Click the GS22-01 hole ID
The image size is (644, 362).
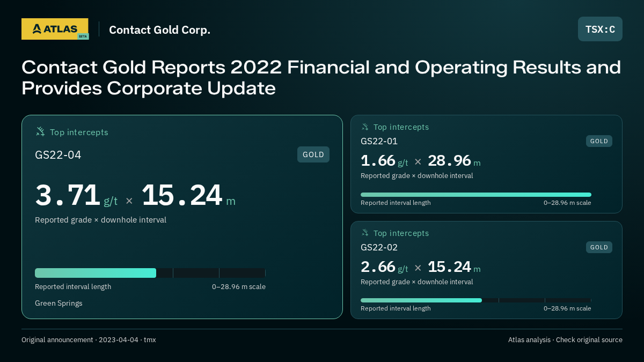379,141
